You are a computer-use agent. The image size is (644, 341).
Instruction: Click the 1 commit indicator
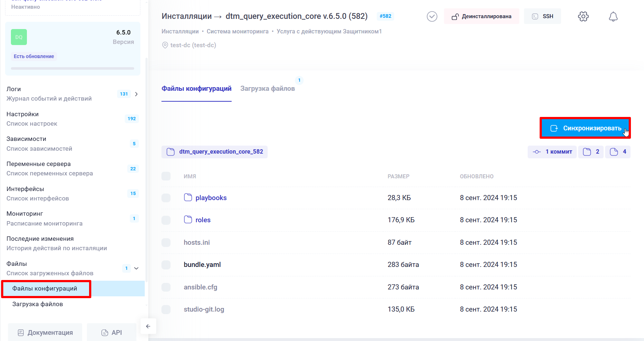tap(552, 152)
